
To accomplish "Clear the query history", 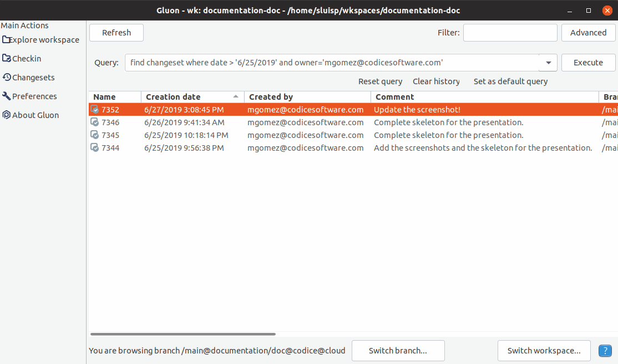I will point(436,81).
